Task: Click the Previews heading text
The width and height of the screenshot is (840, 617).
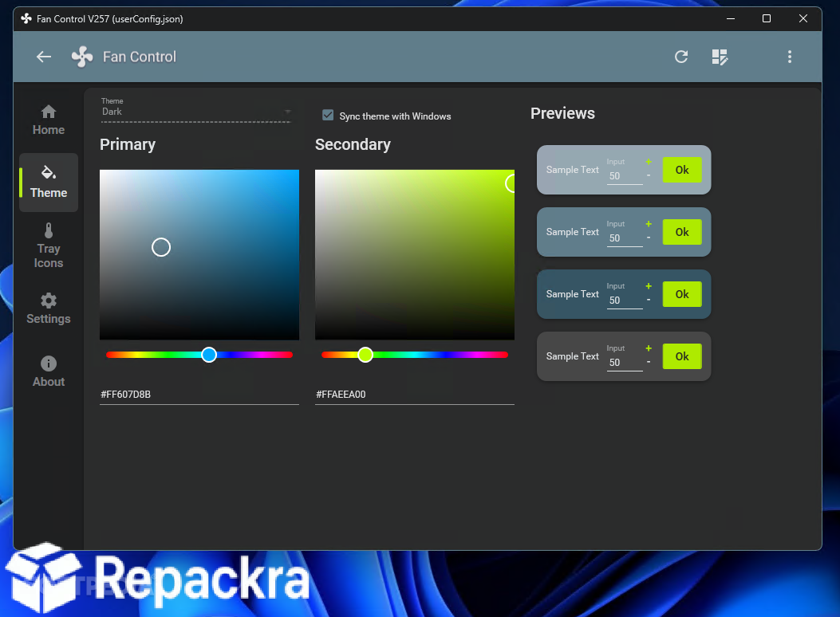Action: point(562,113)
